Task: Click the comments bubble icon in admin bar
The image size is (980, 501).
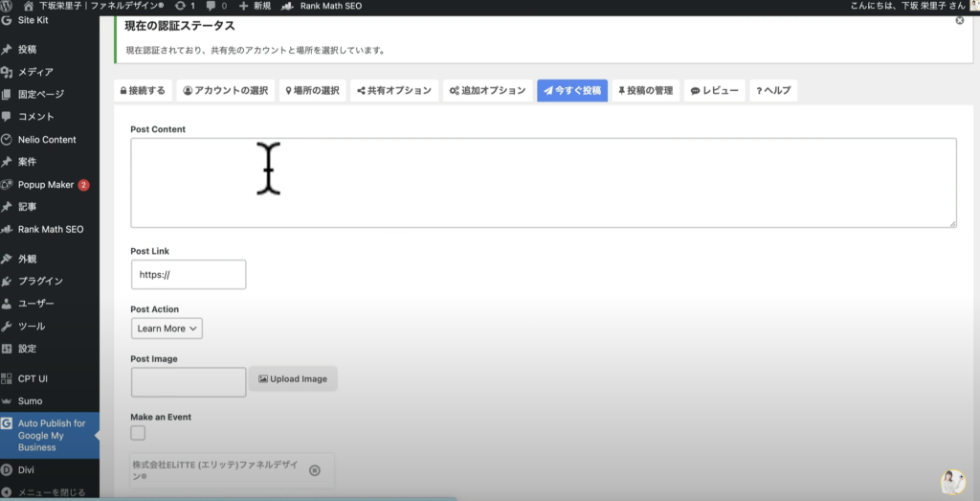Action: pos(214,6)
